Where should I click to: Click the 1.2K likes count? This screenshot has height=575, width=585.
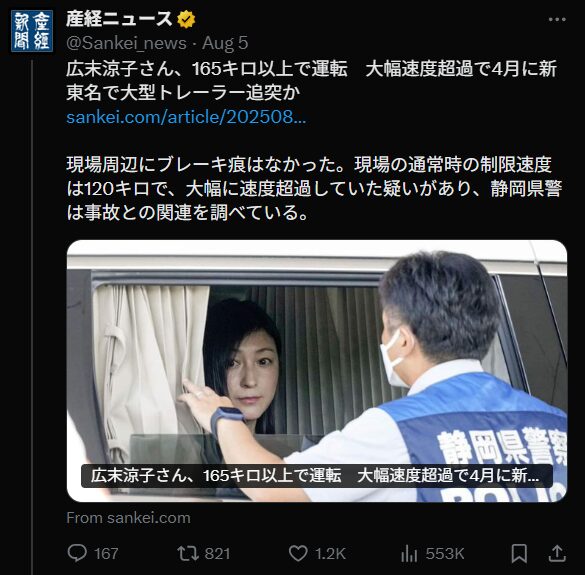click(x=330, y=554)
